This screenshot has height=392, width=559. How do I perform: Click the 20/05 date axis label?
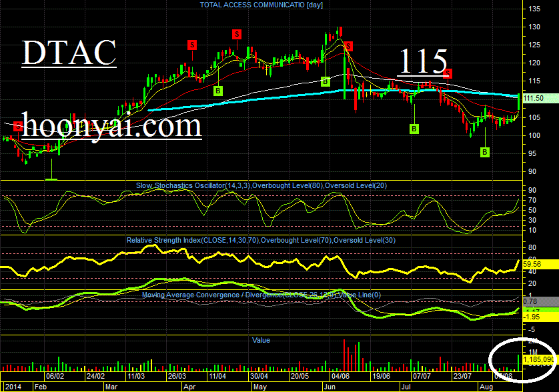[300, 376]
